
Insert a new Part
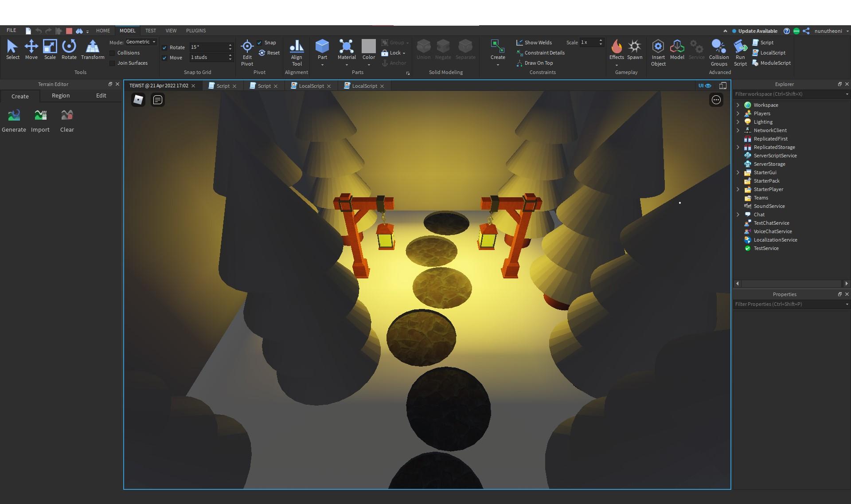pyautogui.click(x=322, y=47)
